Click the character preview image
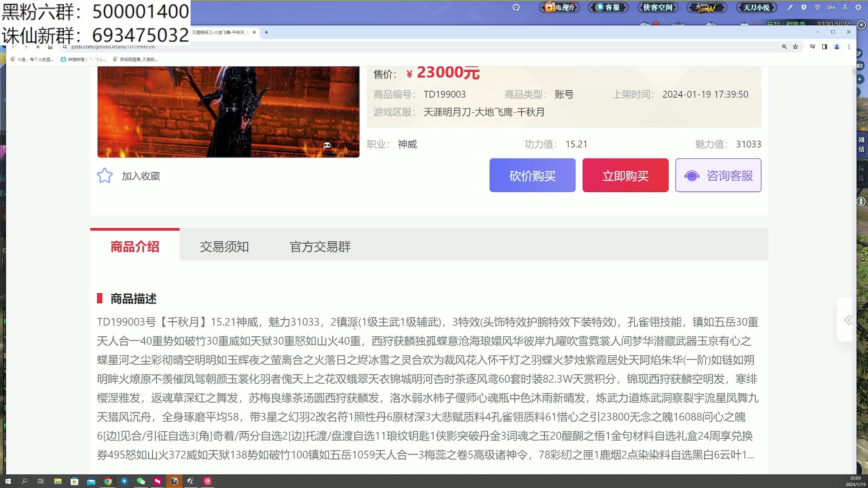 click(228, 112)
